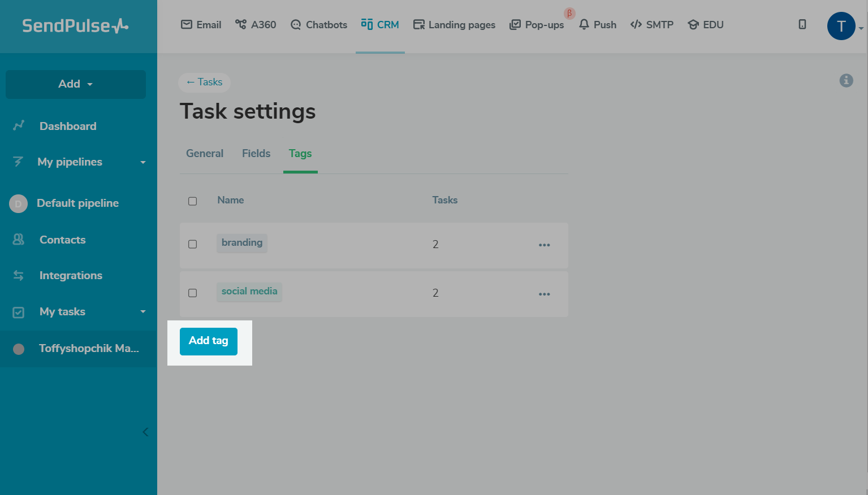Switch to the General tab

pyautogui.click(x=205, y=154)
